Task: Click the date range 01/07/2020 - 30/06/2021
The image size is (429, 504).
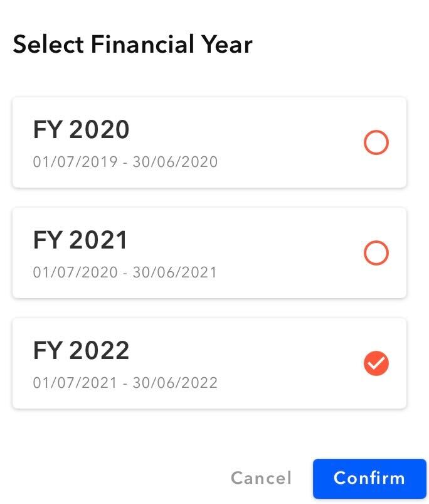Action: [125, 272]
